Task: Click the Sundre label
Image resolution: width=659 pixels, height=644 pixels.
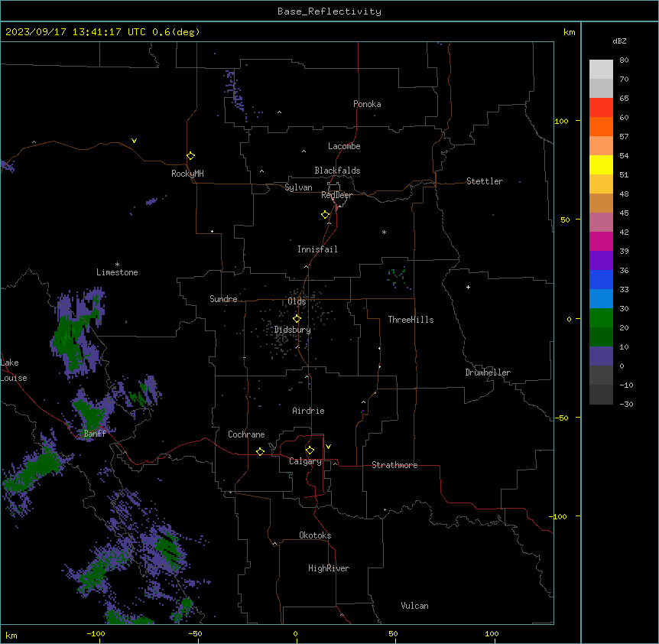Action: click(x=223, y=299)
